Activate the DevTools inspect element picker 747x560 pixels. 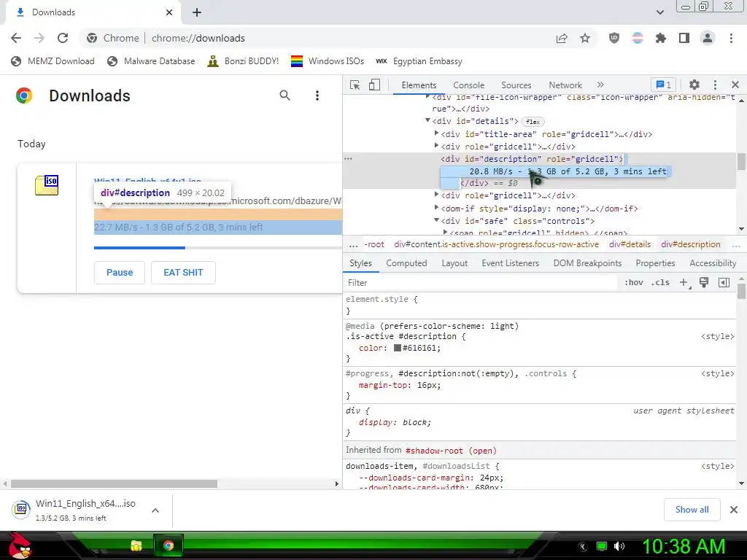coord(355,85)
